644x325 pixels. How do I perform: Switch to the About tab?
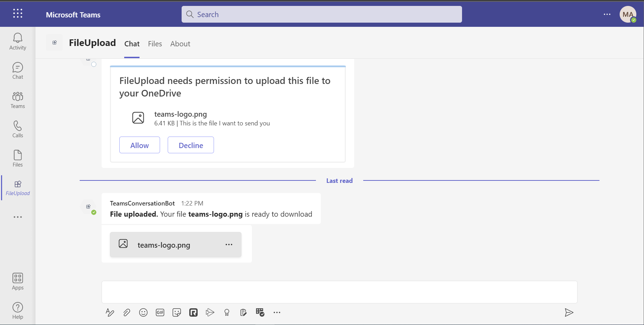click(x=180, y=44)
